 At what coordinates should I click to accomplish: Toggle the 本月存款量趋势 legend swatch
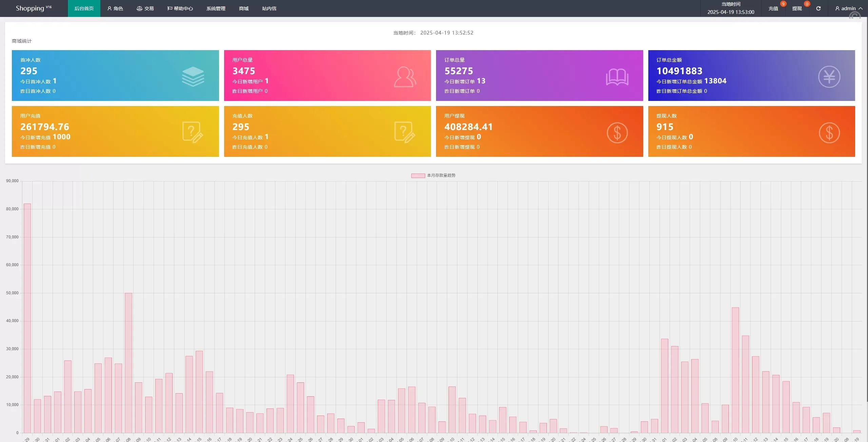pyautogui.click(x=418, y=175)
